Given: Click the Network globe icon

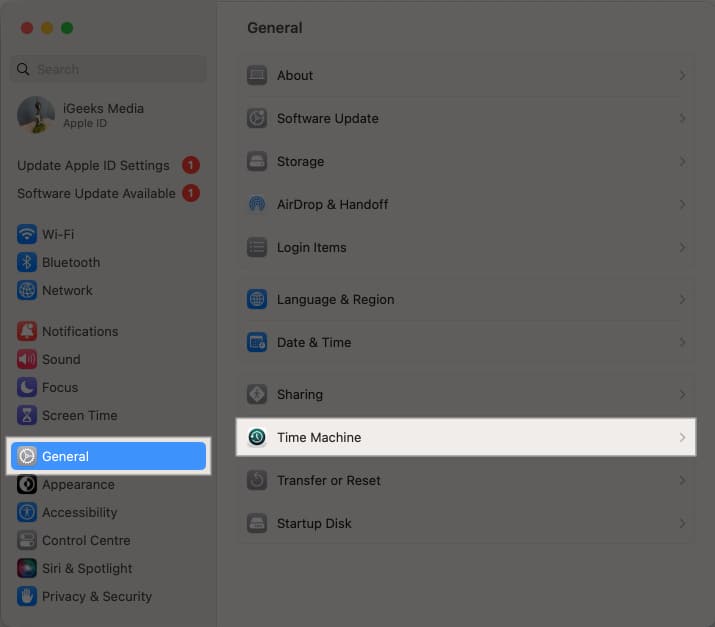Looking at the screenshot, I should tap(26, 290).
